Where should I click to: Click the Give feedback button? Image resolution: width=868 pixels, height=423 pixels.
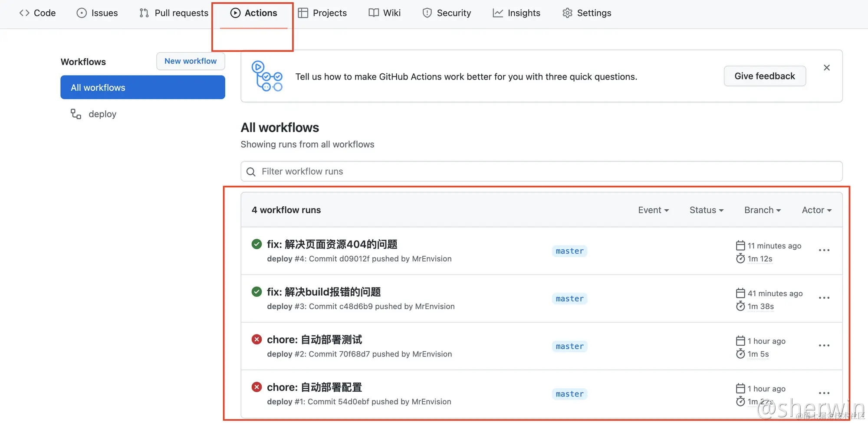tap(765, 76)
